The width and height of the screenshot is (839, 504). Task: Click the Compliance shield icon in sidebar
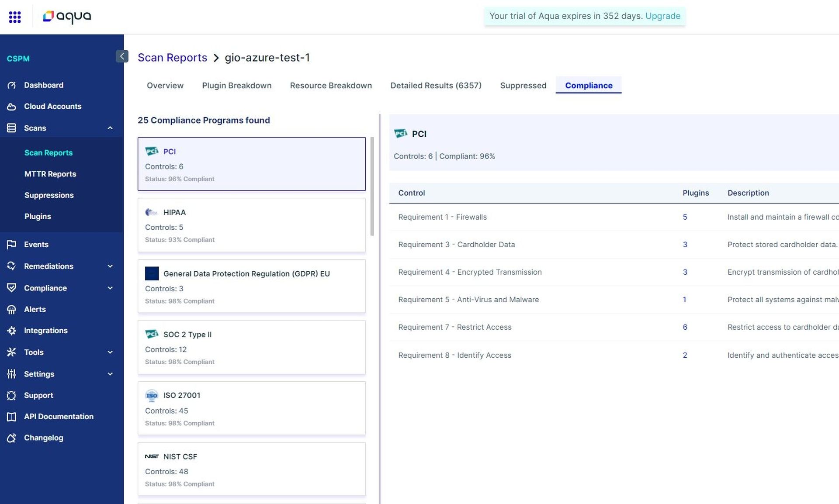[12, 288]
